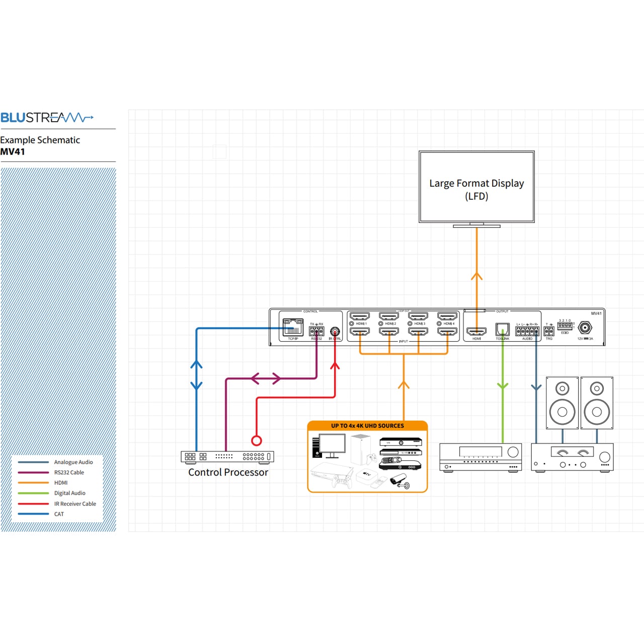This screenshot has width=644, height=644.
Task: Click the right loudspeaker
Action: 597,403
